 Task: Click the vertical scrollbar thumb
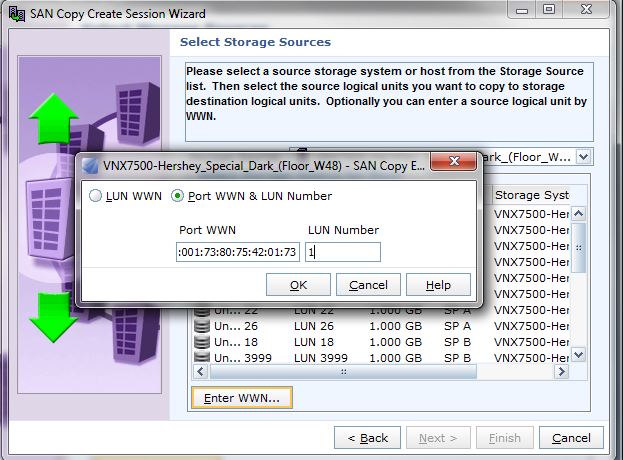click(578, 248)
